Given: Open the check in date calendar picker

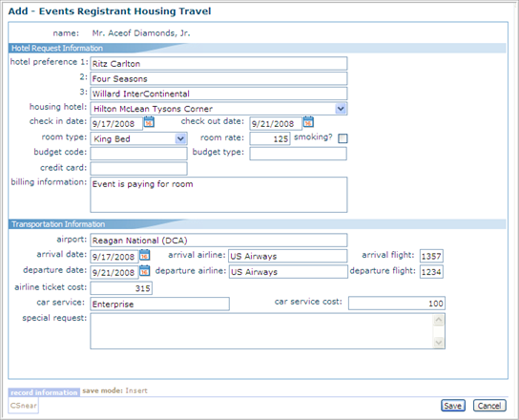Looking at the screenshot, I should [x=149, y=122].
